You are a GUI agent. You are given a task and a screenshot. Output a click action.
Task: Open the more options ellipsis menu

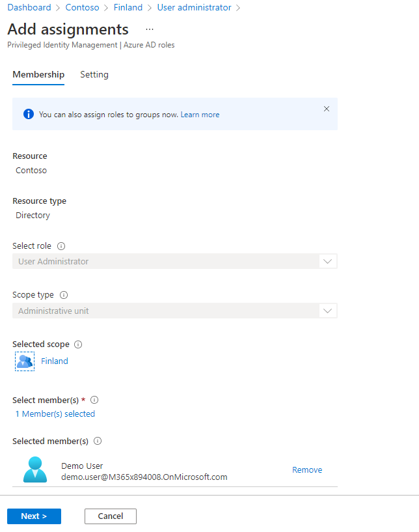(x=150, y=30)
